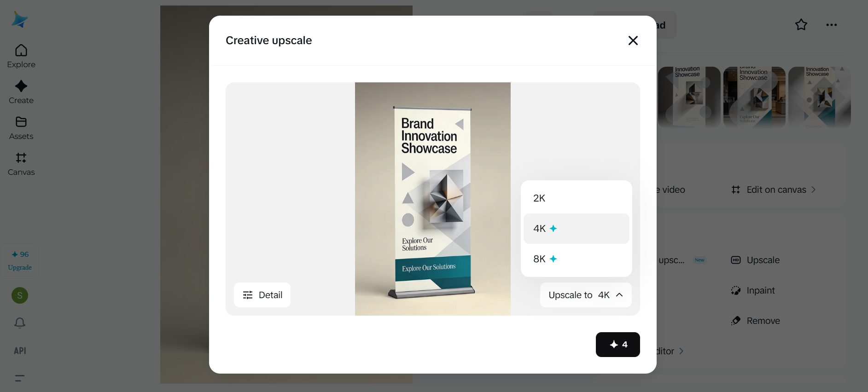Start upscale with the 4-credit button
Image resolution: width=868 pixels, height=392 pixels.
tap(618, 345)
